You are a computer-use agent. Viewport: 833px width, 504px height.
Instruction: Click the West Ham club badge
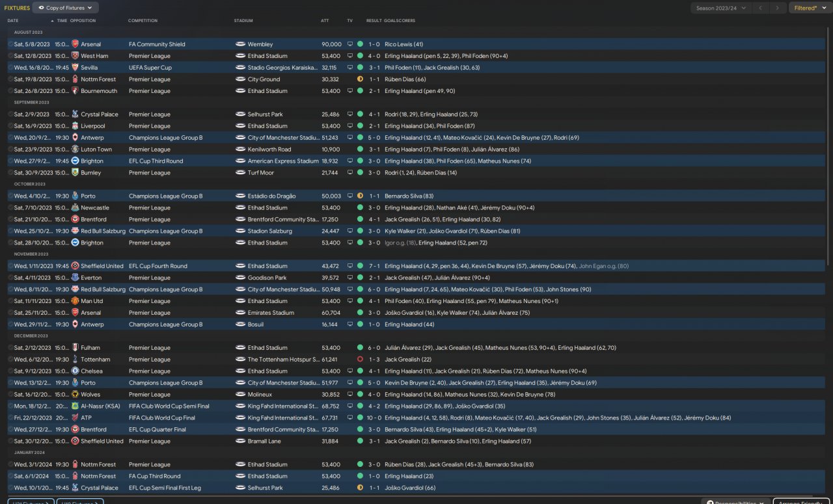point(75,56)
